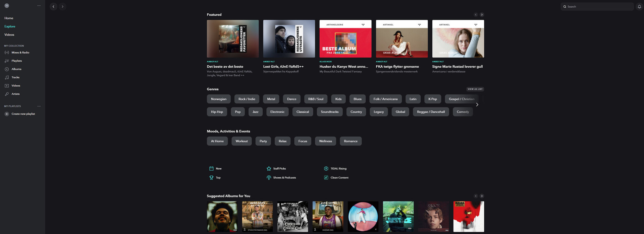
Task: Click the search magnifier icon
Action: pos(565,7)
